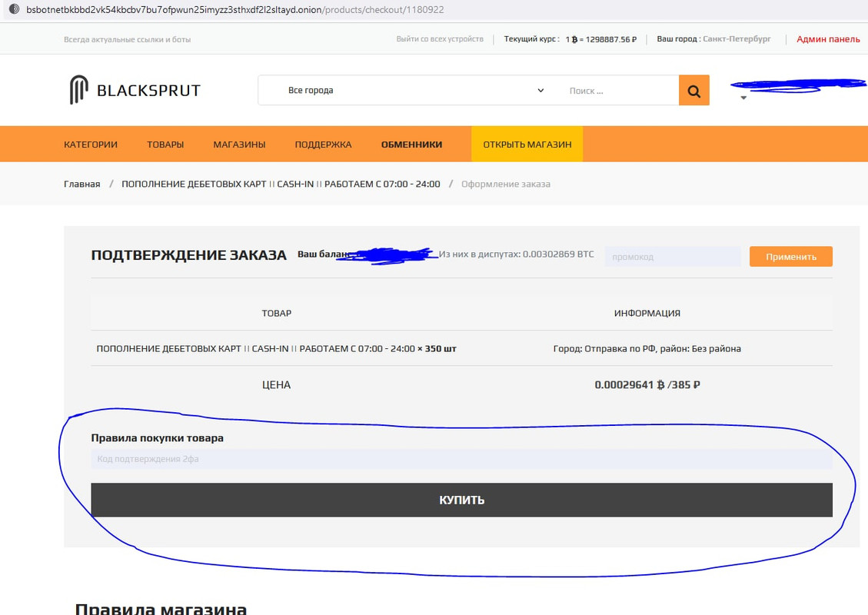Click the orange 'Применить' button
Screen dimensions: 868x615
coord(791,256)
